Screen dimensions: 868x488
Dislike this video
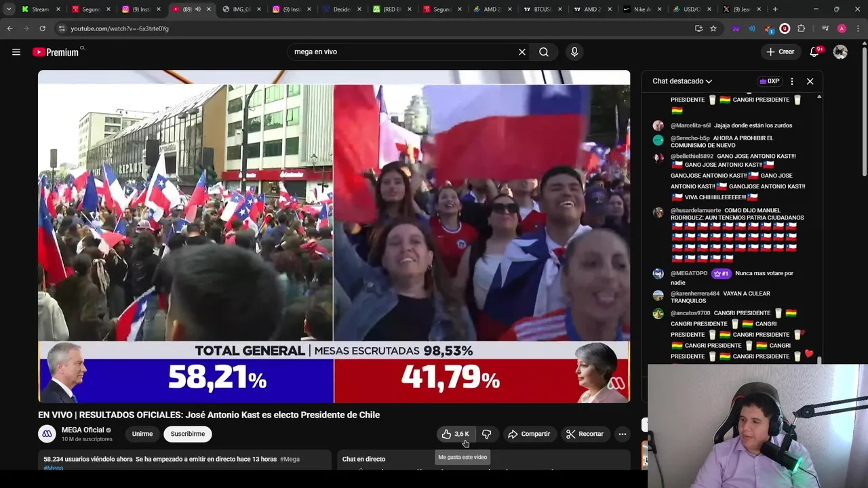tap(486, 434)
